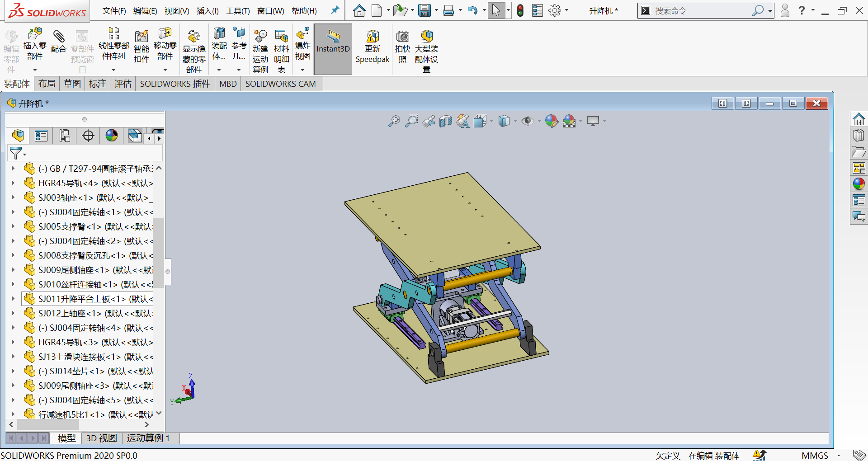This screenshot has width=868, height=461.
Task: Open Appearances color sphere in right task pane
Action: pos(859,183)
